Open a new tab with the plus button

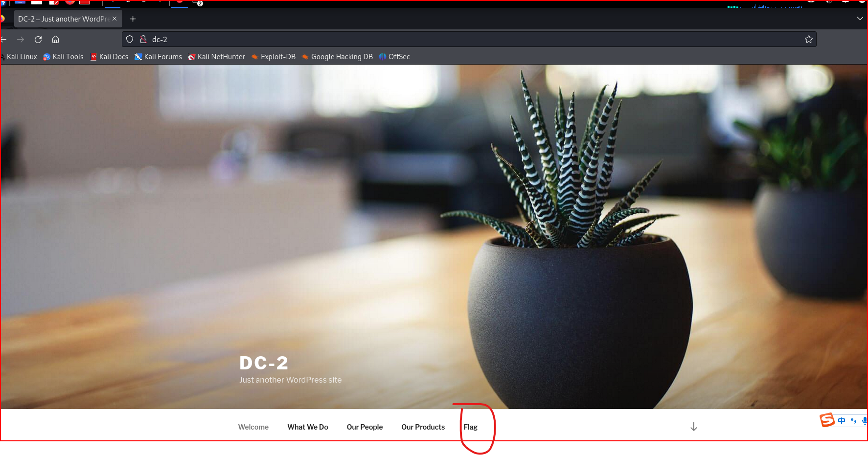pyautogui.click(x=133, y=19)
